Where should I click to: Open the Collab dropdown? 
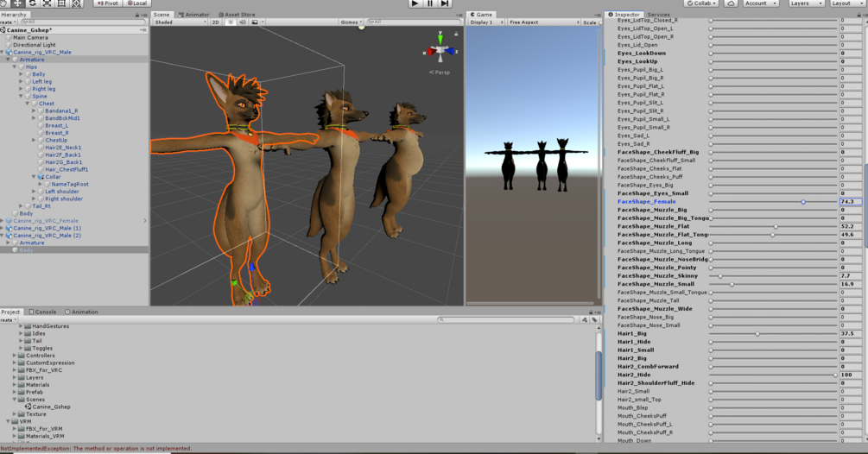pyautogui.click(x=700, y=3)
